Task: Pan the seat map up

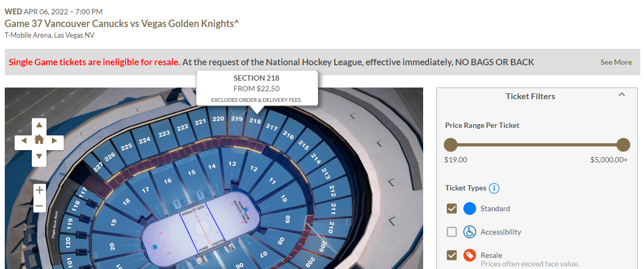Action: point(39,126)
